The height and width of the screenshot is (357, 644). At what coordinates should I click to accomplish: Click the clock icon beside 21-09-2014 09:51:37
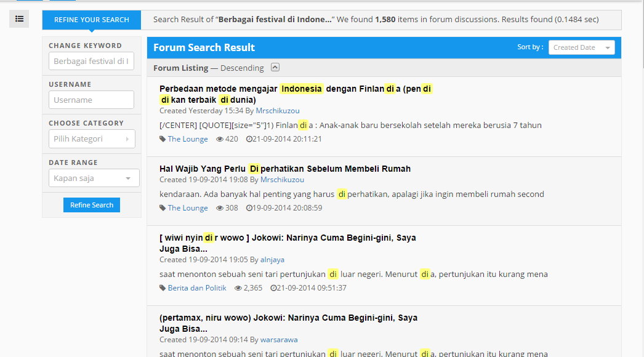[x=273, y=289]
